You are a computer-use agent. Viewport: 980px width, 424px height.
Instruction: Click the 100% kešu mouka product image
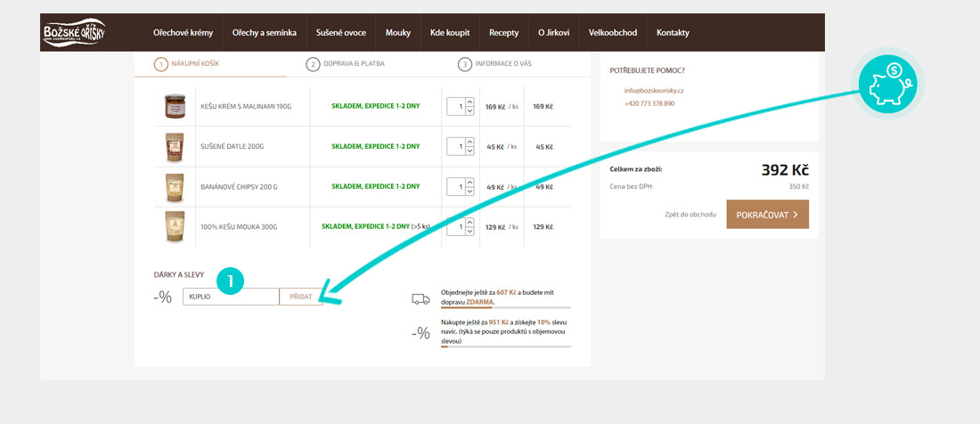172,227
